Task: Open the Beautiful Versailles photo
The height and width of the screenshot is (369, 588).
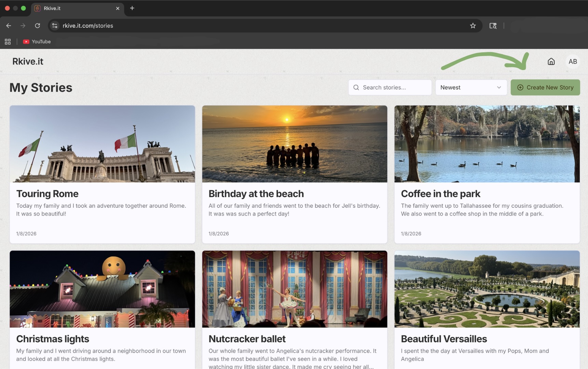Action: tap(487, 289)
